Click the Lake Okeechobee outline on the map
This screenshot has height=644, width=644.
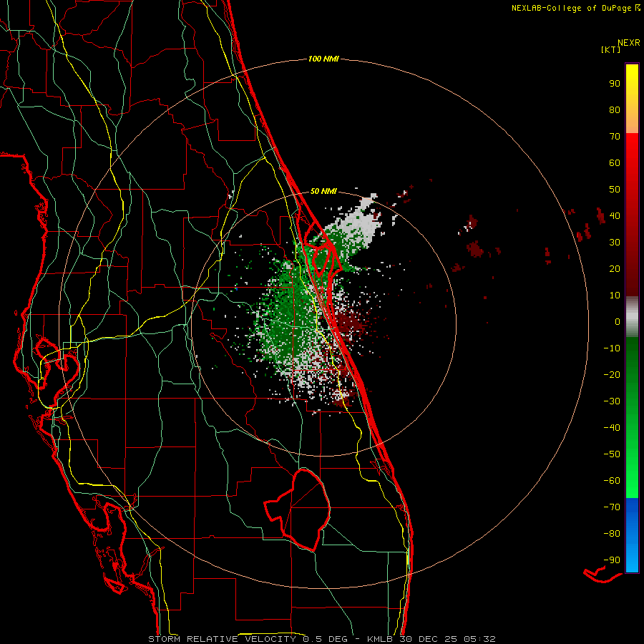click(298, 509)
